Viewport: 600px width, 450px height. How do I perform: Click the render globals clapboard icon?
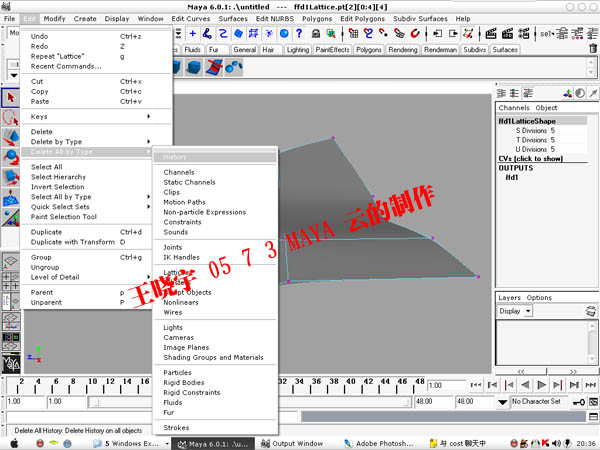coord(524,34)
